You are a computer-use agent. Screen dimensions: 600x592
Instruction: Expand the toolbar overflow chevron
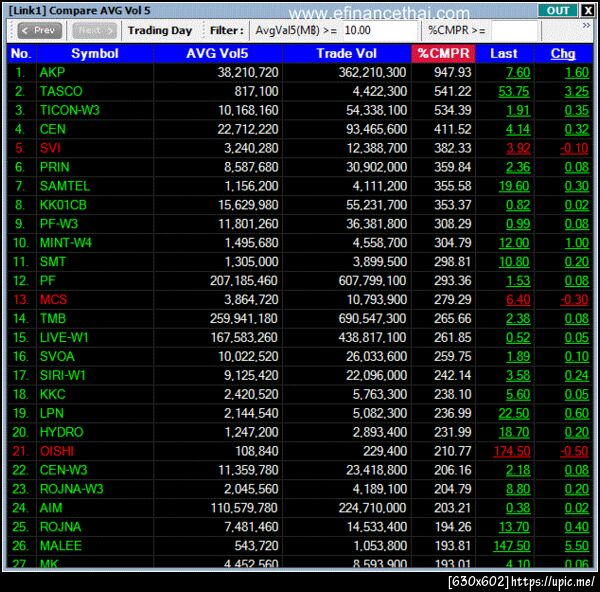tap(586, 25)
